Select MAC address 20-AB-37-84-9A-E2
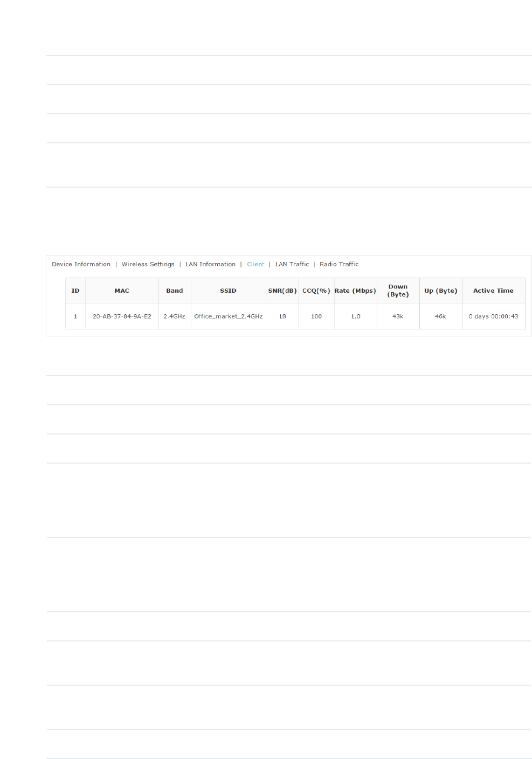The width and height of the screenshot is (532, 759). click(x=122, y=316)
